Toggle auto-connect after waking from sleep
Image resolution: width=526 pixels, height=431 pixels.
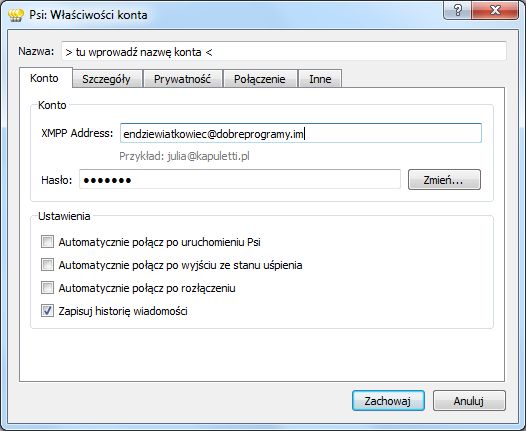tap(47, 265)
